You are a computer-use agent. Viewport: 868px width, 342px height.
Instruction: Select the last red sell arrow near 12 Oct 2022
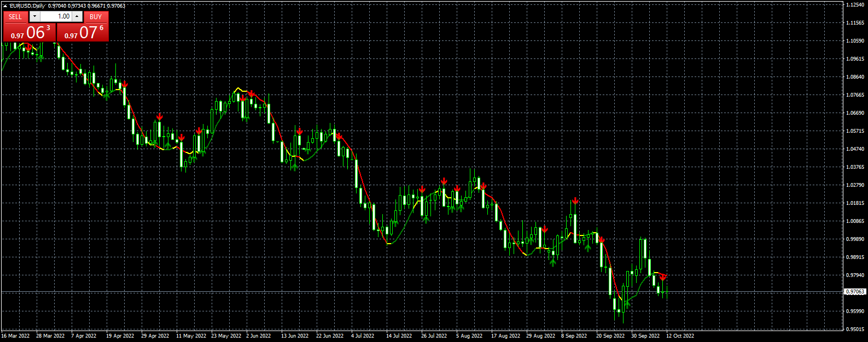click(663, 277)
